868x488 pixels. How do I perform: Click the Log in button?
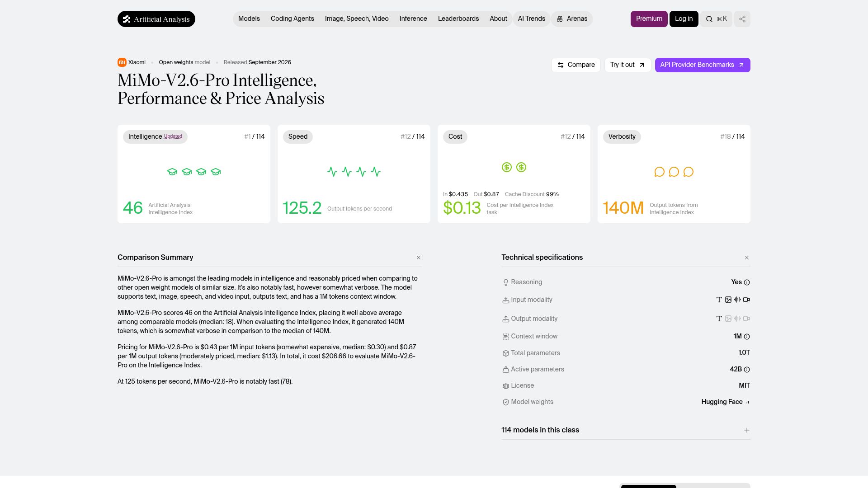coord(684,19)
